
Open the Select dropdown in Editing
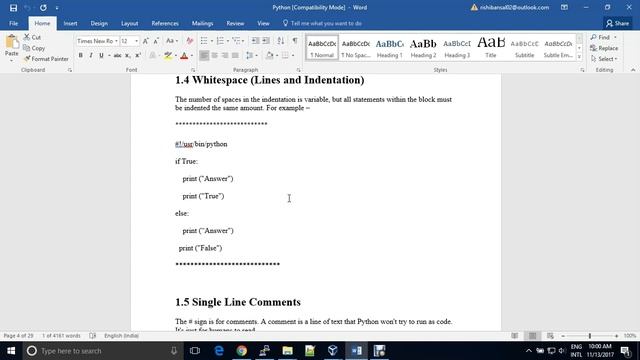point(604,59)
